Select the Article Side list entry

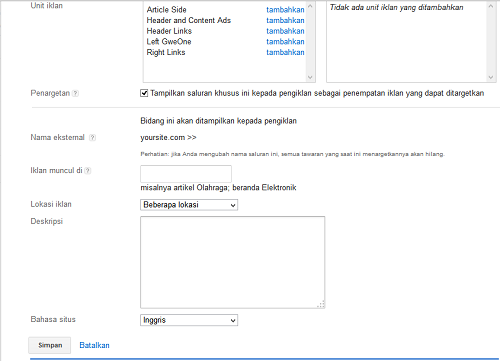tap(166, 10)
